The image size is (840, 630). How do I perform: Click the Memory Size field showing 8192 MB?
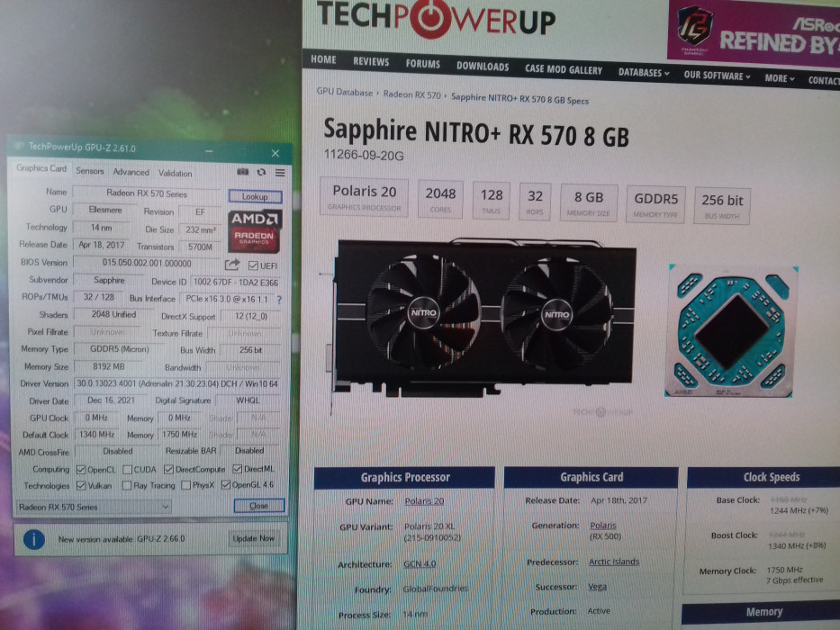(109, 366)
